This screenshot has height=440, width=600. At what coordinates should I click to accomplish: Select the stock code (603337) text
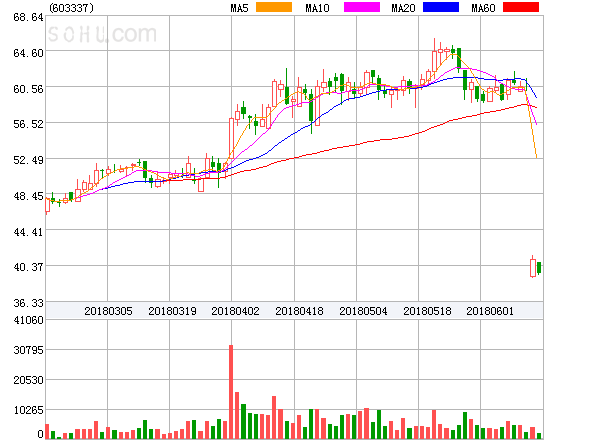tap(72, 8)
